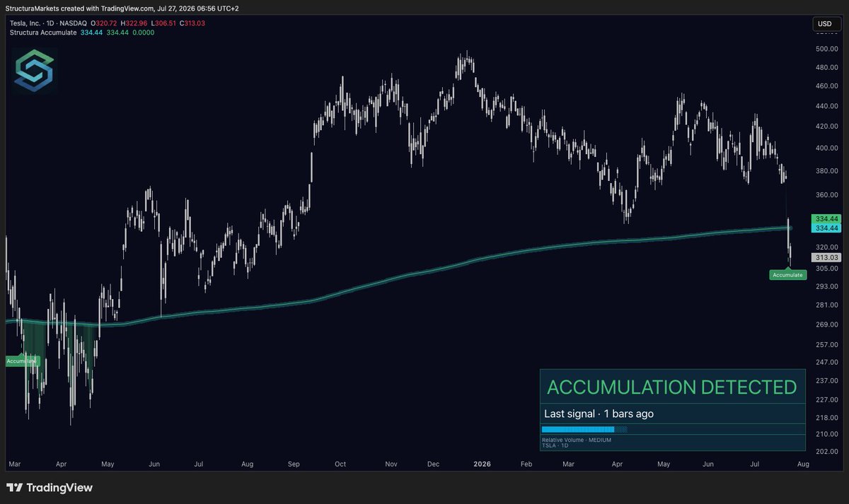Click the Dec label on the time axis
The image size is (849, 504).
coord(434,464)
